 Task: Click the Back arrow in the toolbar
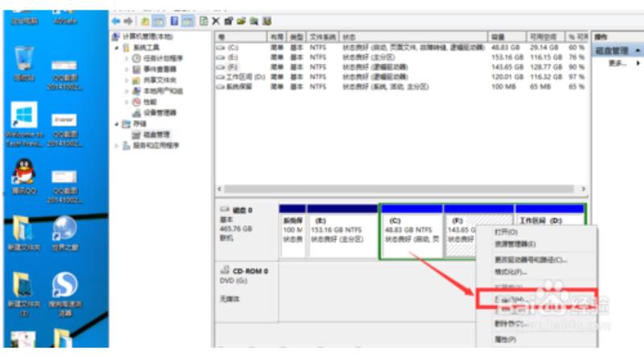[116, 20]
